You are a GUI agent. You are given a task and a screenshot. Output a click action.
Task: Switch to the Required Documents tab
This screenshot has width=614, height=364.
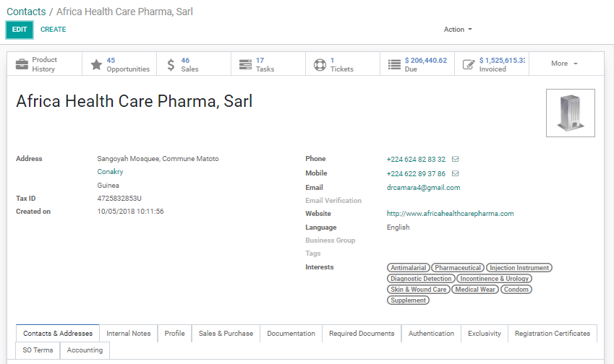[362, 334]
